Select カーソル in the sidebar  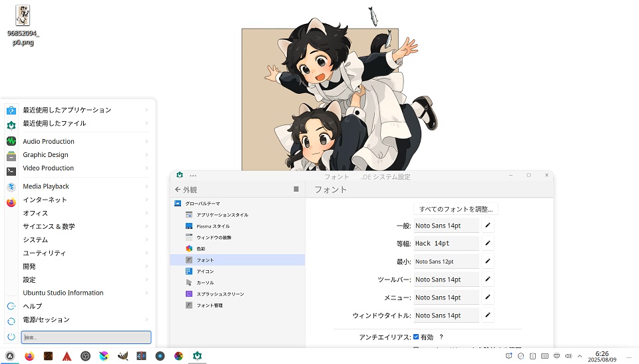[238, 282]
